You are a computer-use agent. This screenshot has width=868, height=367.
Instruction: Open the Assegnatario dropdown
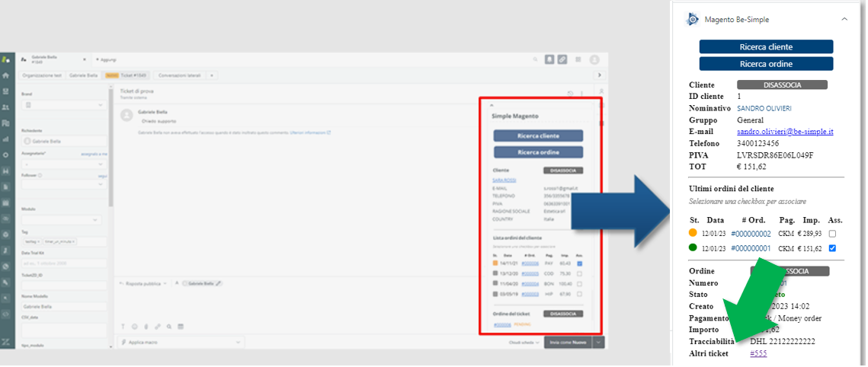pyautogui.click(x=64, y=164)
